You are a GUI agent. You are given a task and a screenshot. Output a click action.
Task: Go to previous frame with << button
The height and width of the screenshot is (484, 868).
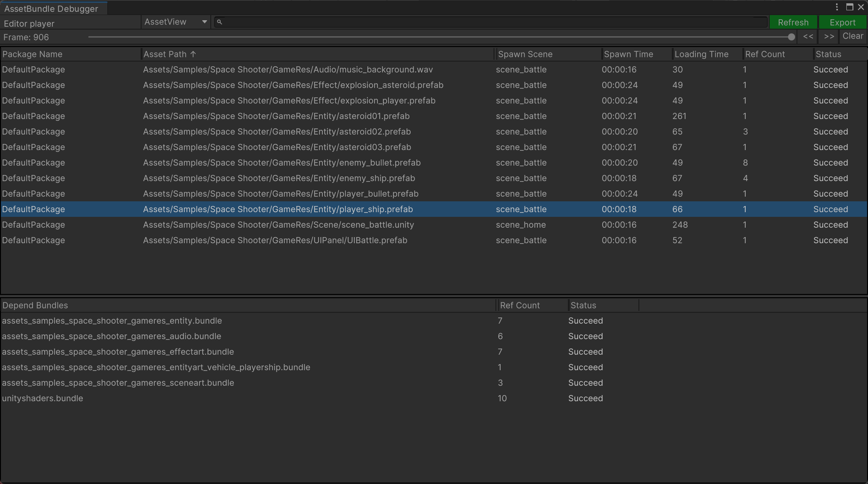pos(808,36)
